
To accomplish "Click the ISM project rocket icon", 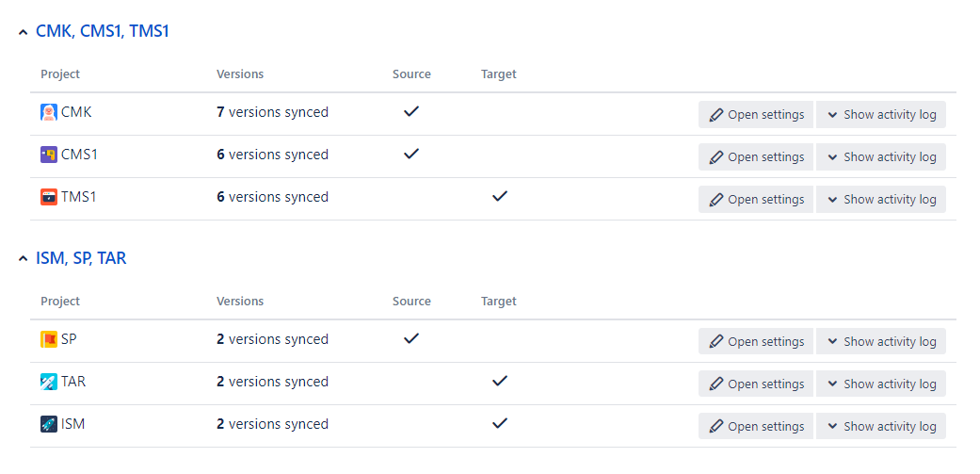I will [x=49, y=424].
